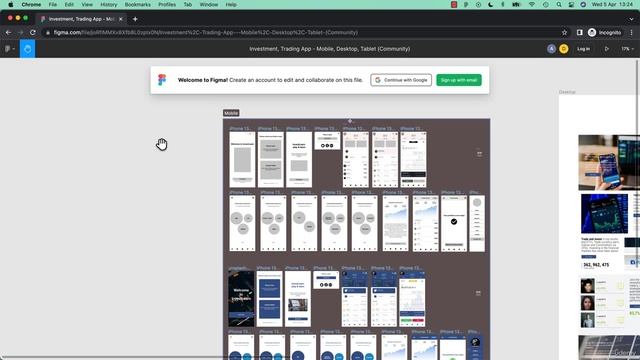The image size is (640, 360).
Task: Open a new browser tab
Action: pos(135,19)
